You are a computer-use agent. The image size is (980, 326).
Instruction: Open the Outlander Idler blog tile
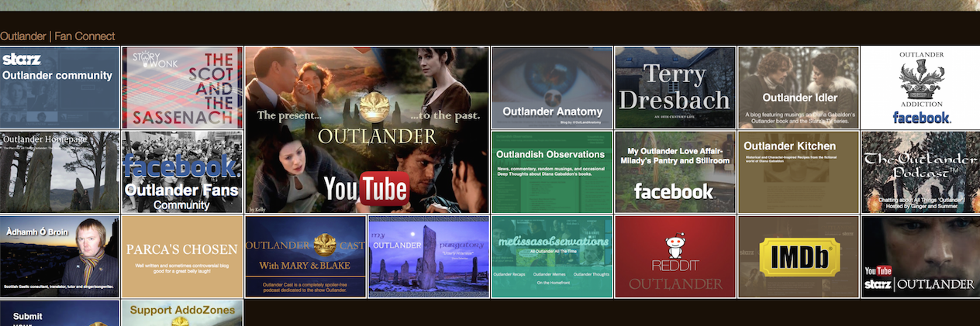pyautogui.click(x=799, y=88)
